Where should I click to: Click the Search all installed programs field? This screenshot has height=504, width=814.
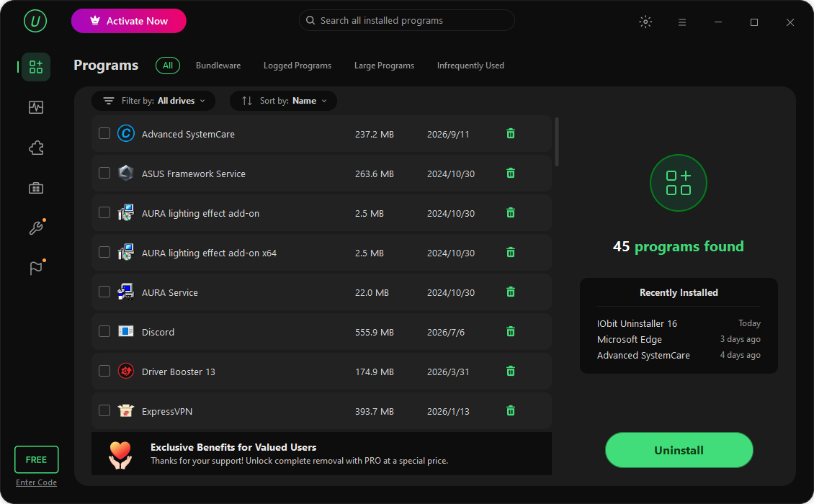click(407, 20)
